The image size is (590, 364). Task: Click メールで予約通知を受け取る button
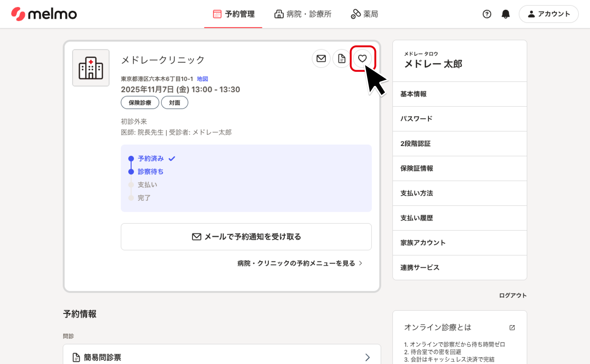click(246, 237)
